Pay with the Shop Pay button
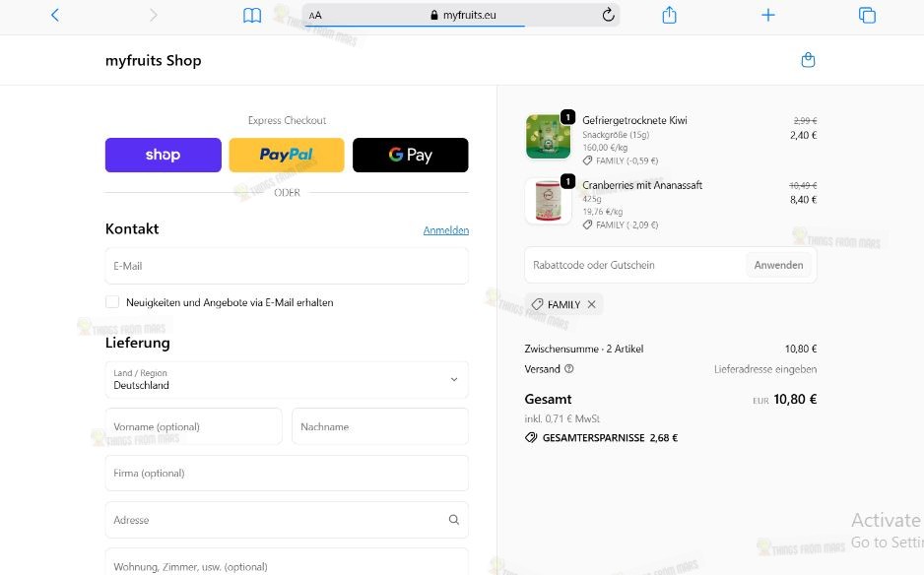This screenshot has width=924, height=575. tap(164, 155)
